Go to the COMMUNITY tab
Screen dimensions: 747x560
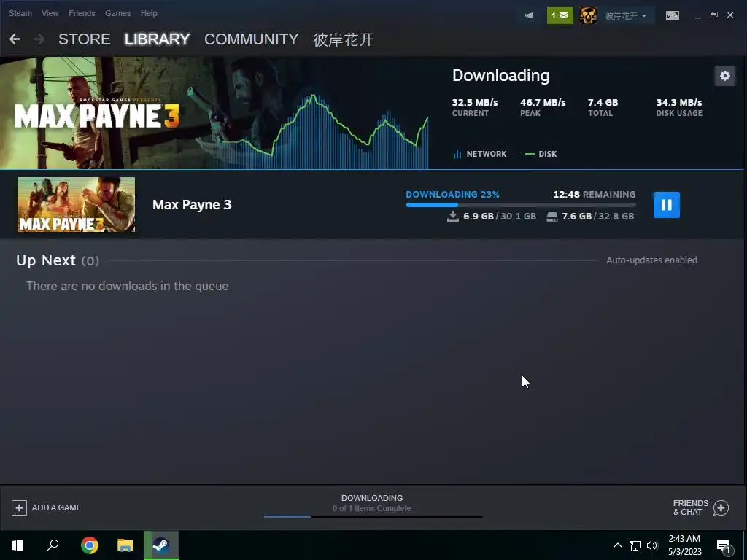[x=251, y=39]
